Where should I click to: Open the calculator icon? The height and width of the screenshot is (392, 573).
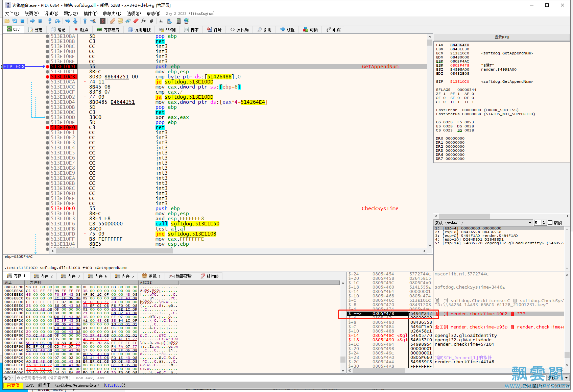178,21
